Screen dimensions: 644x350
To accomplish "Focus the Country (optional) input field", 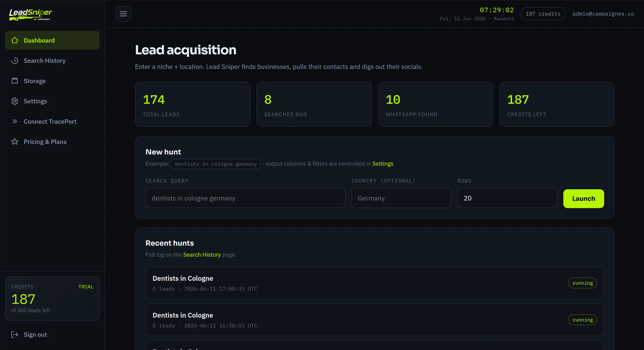I will coord(401,198).
